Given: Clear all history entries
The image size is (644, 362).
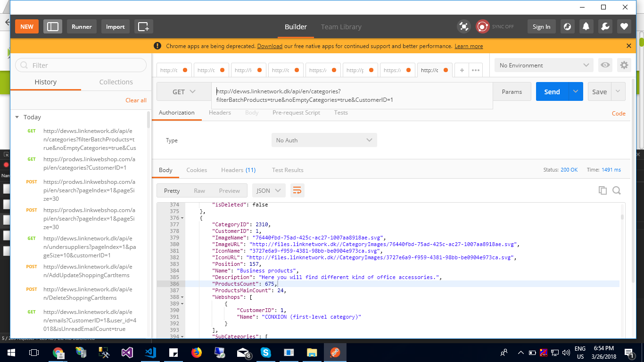Looking at the screenshot, I should 136,100.
